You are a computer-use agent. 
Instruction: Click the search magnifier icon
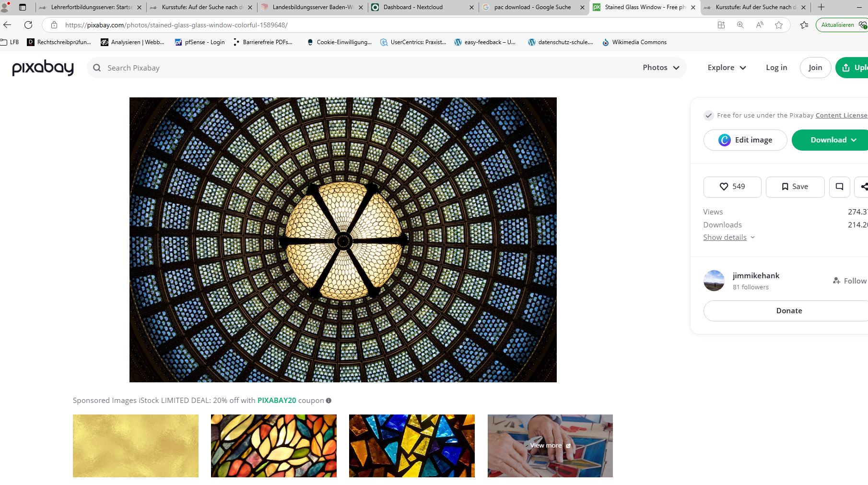point(97,68)
